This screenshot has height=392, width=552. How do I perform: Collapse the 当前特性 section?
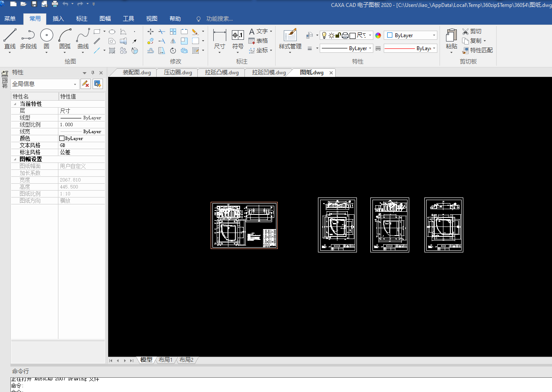pyautogui.click(x=16, y=104)
